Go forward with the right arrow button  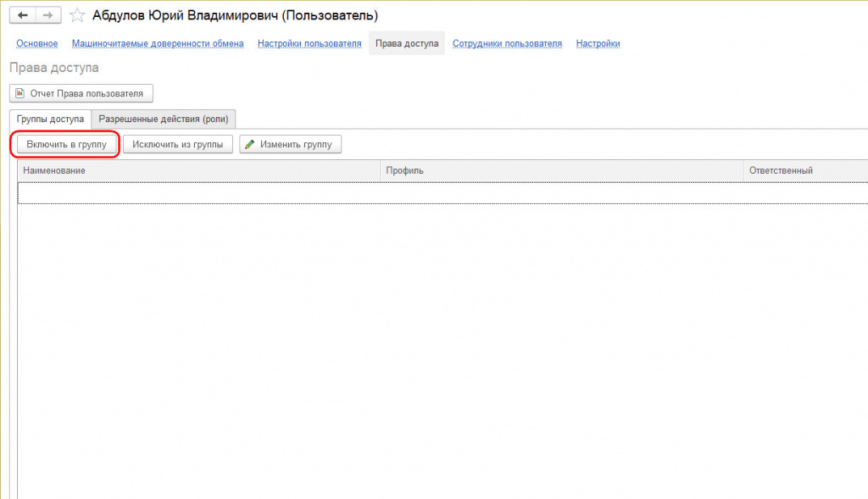click(x=48, y=15)
